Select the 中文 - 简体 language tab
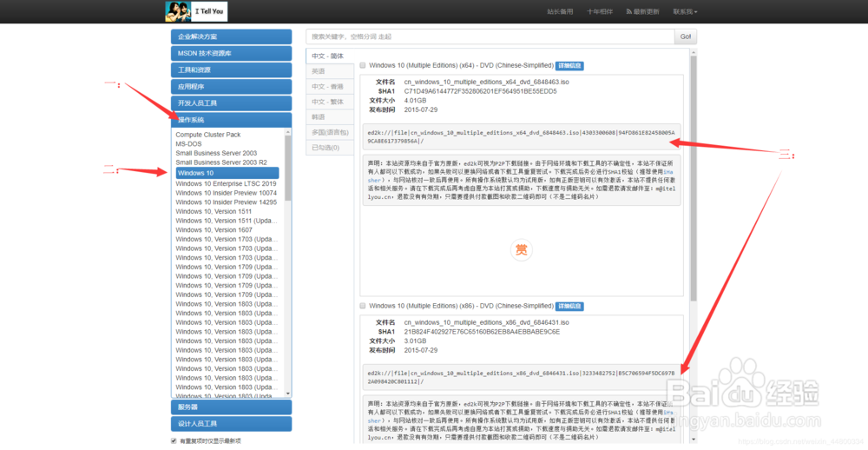Image resolution: width=868 pixels, height=450 pixels. pos(330,56)
